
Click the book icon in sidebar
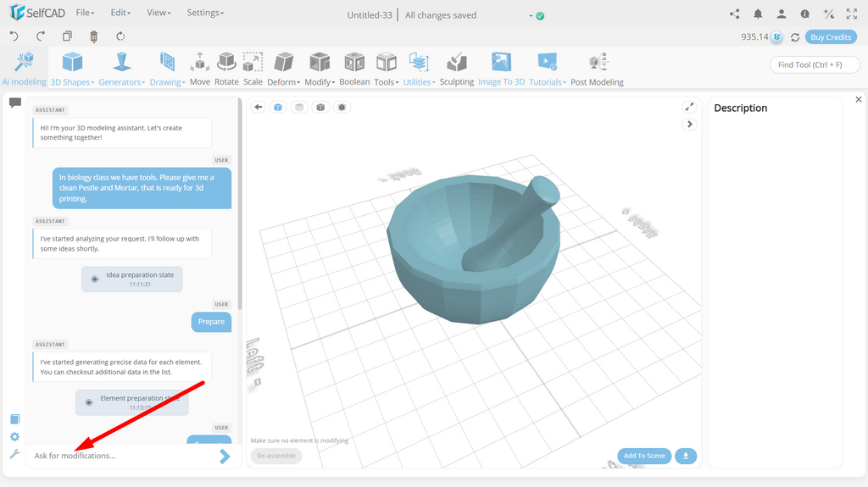click(x=15, y=419)
